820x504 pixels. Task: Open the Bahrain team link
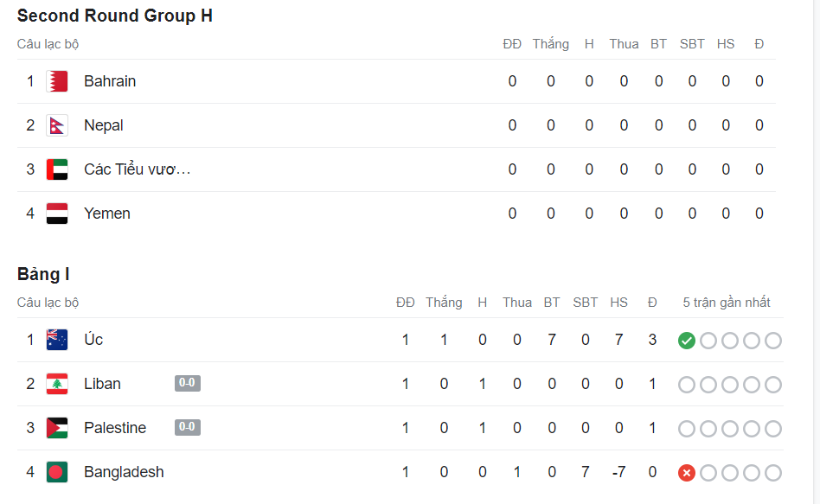click(110, 81)
